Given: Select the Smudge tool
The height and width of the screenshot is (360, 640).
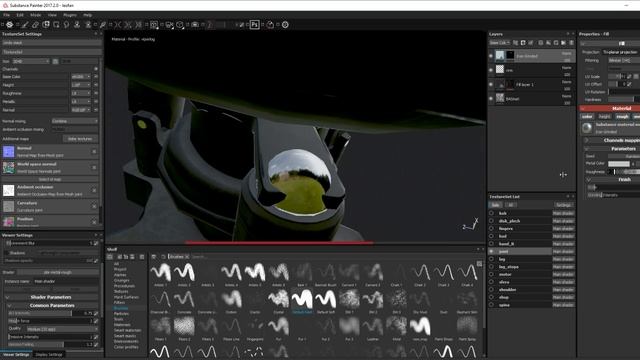Looking at the screenshot, I should [66, 25].
